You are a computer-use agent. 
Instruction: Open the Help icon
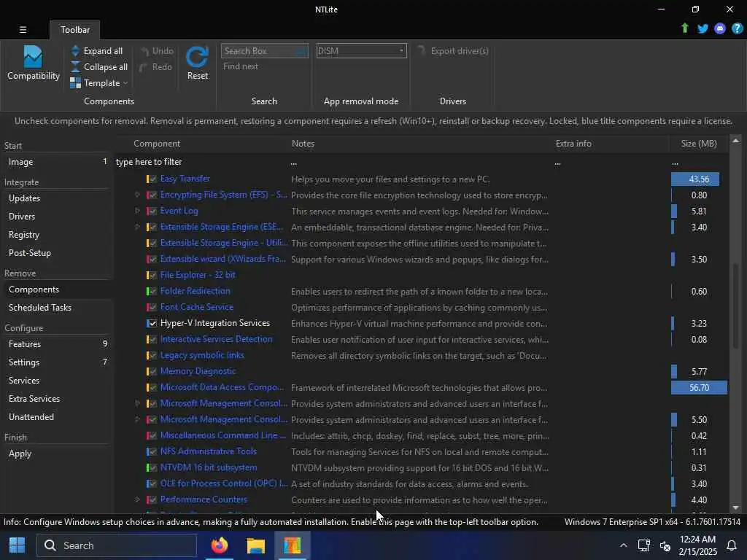pyautogui.click(x=737, y=28)
